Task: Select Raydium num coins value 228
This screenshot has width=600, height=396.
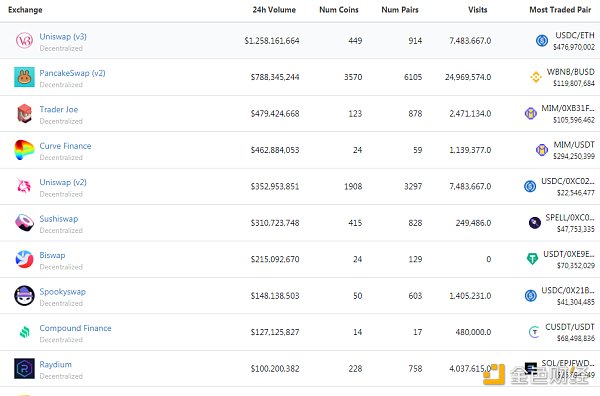Action: click(355, 368)
